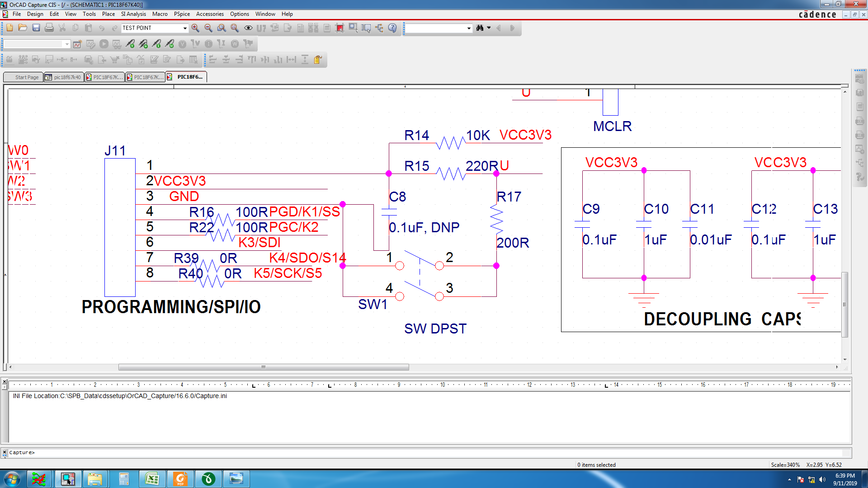Select the SW DPST switch label

point(435,328)
